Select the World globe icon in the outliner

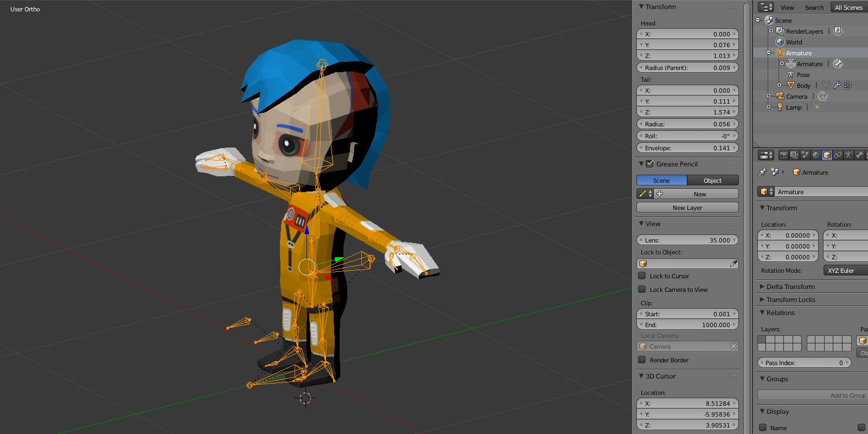[780, 42]
